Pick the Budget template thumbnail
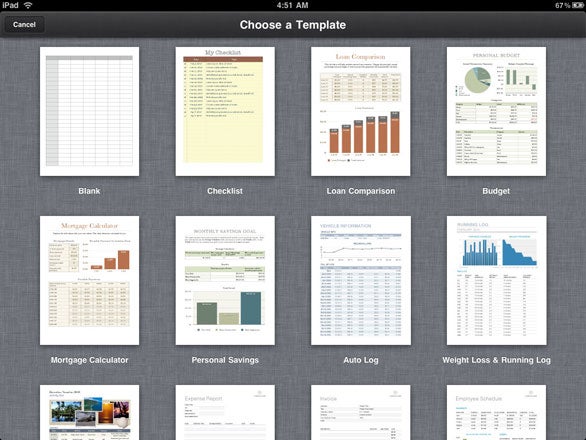The height and width of the screenshot is (440, 586). pos(496,111)
